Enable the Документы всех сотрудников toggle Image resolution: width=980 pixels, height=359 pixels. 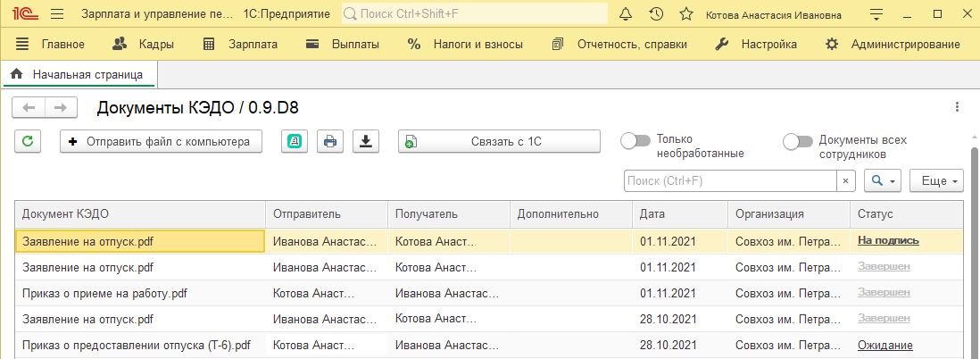798,141
